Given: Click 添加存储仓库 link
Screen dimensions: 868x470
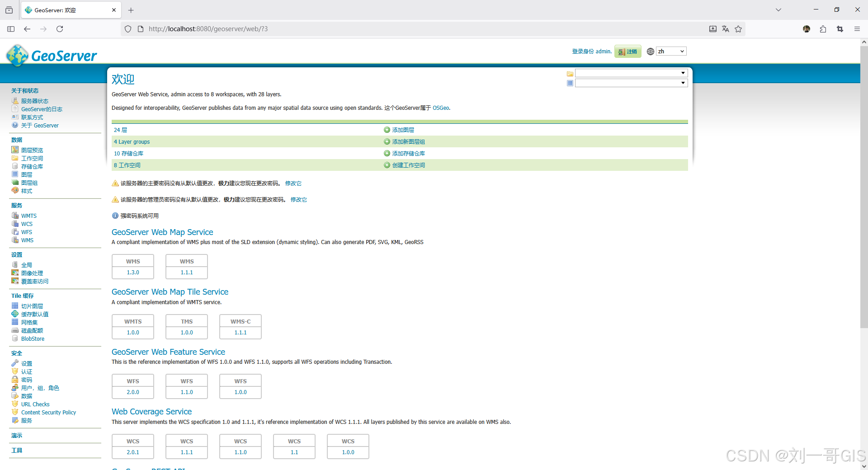Looking at the screenshot, I should (x=408, y=153).
